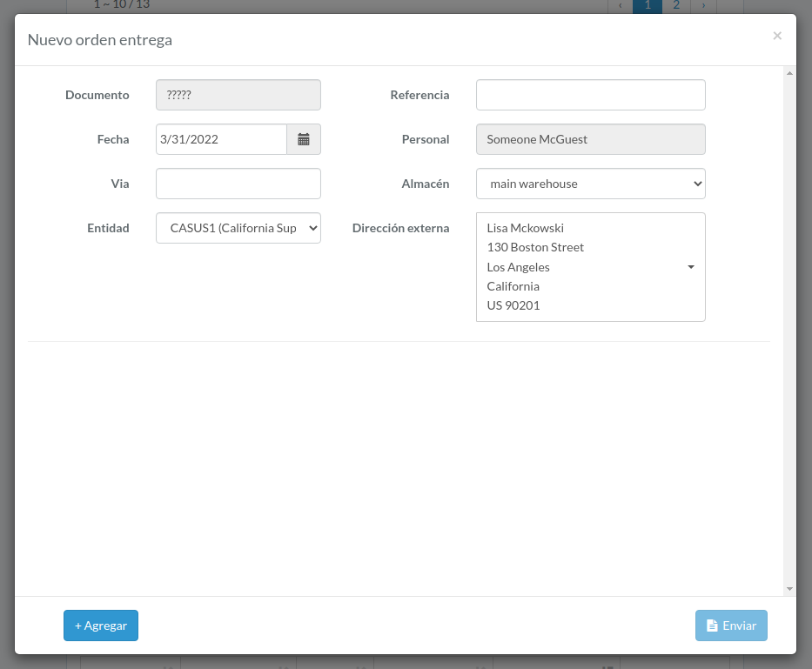
Task: Expand the Dirección externa address selector
Action: pyautogui.click(x=590, y=267)
